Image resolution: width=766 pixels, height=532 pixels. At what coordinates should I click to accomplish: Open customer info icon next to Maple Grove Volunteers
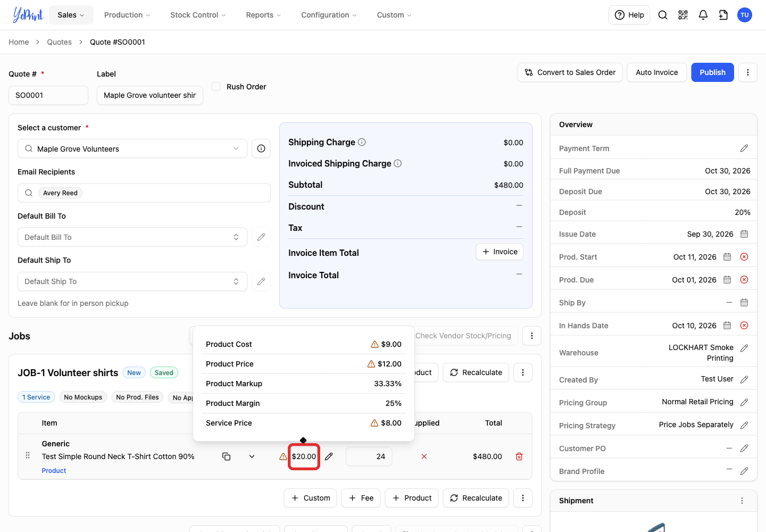click(x=261, y=148)
